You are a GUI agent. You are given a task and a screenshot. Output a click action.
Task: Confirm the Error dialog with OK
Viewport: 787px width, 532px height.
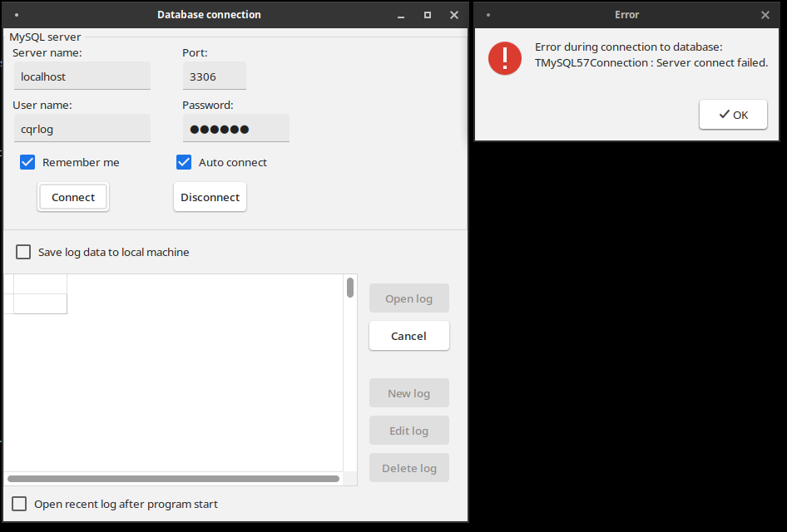click(733, 115)
